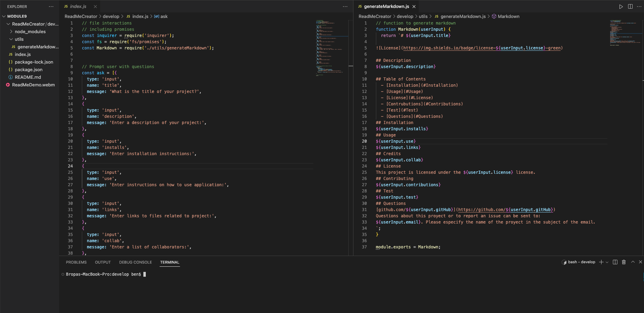Open the Debug Console tab

pyautogui.click(x=135, y=263)
